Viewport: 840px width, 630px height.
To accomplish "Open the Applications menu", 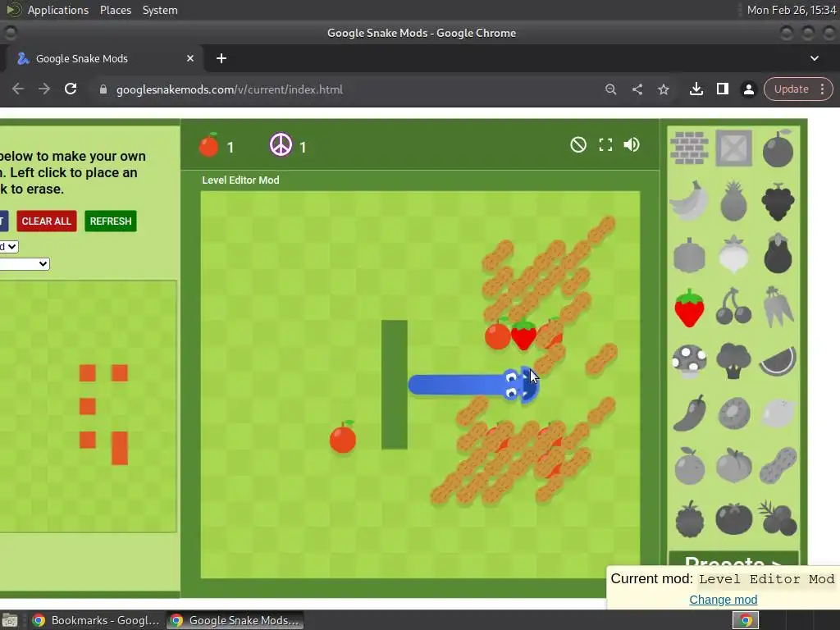I will click(58, 10).
